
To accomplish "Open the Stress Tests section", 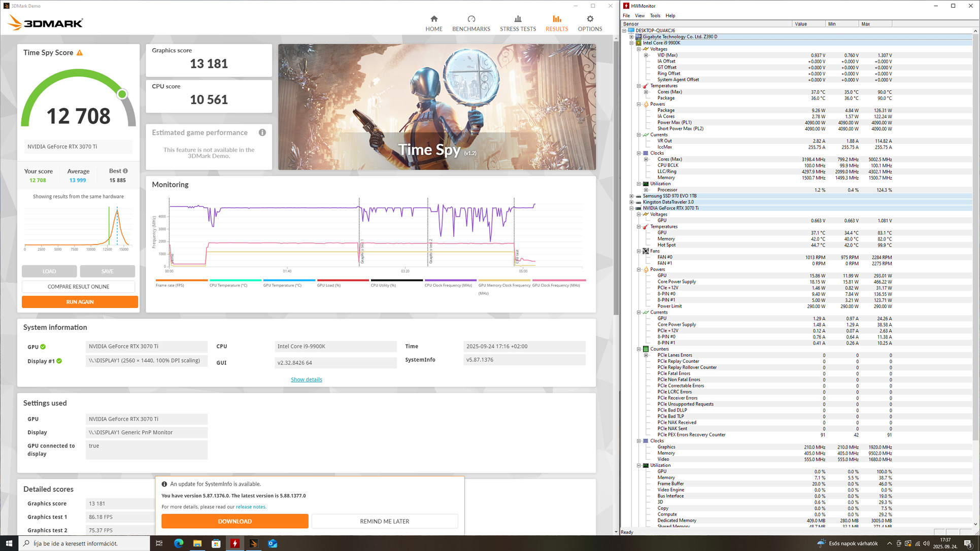I will pos(517,23).
